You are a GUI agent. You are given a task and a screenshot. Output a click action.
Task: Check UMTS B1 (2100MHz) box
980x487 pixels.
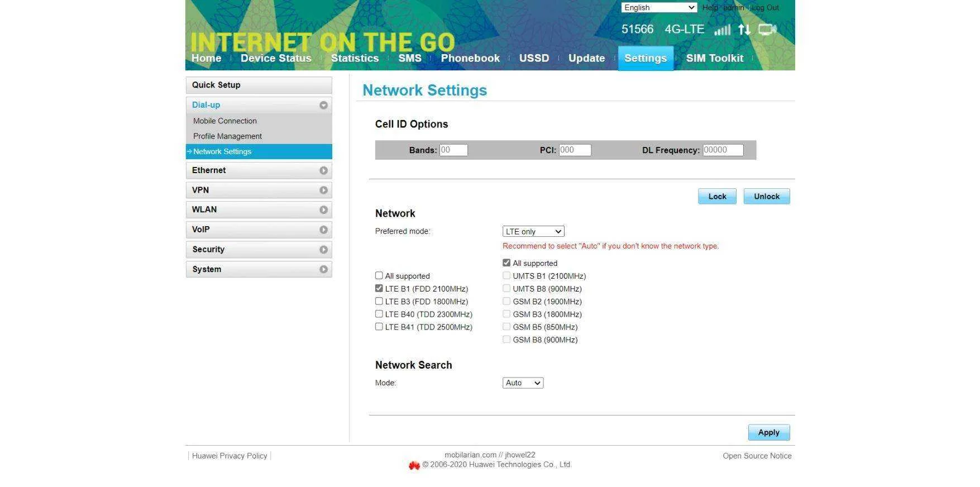click(506, 275)
